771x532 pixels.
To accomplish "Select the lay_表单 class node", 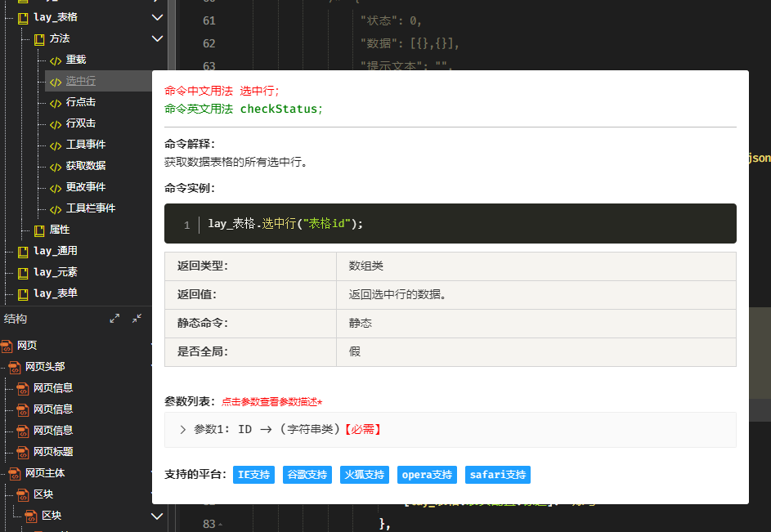I will coord(56,293).
